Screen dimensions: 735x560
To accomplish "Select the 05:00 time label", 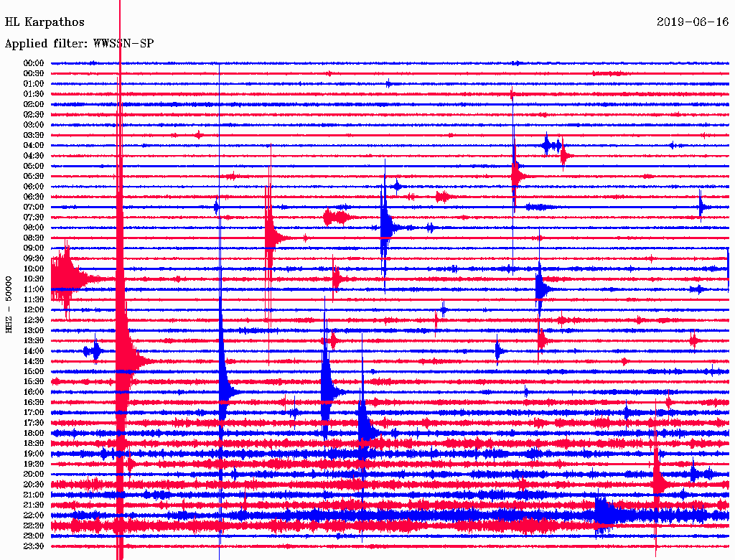I will pos(34,166).
